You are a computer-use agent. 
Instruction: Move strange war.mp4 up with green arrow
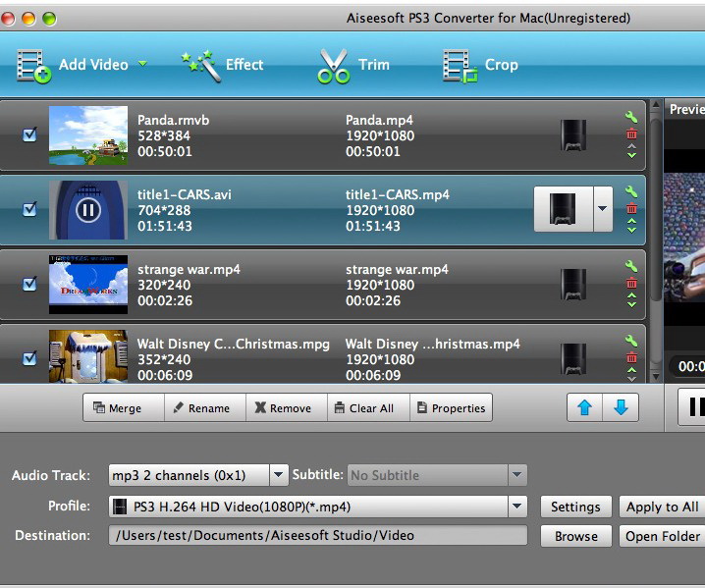(x=631, y=295)
